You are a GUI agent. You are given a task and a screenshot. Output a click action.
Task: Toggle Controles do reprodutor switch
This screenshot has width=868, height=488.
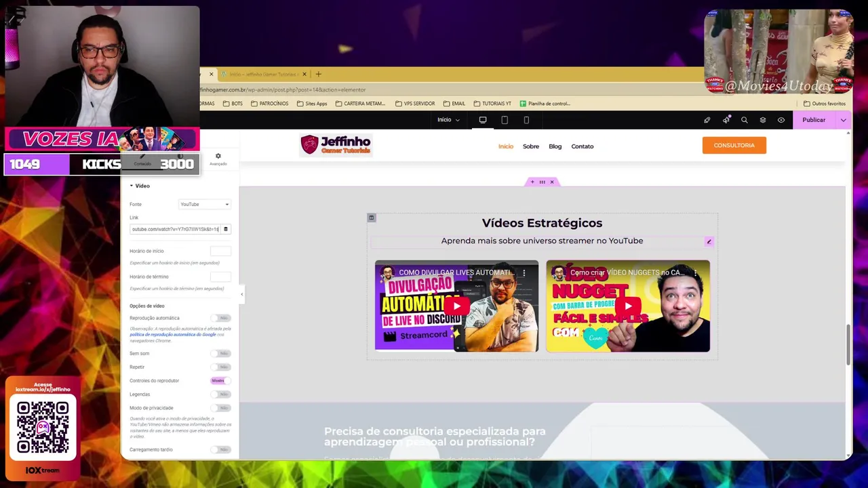pos(220,380)
